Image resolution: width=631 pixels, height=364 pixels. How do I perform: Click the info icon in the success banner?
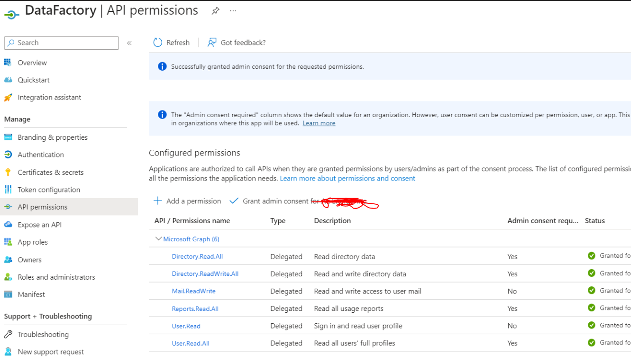point(162,66)
